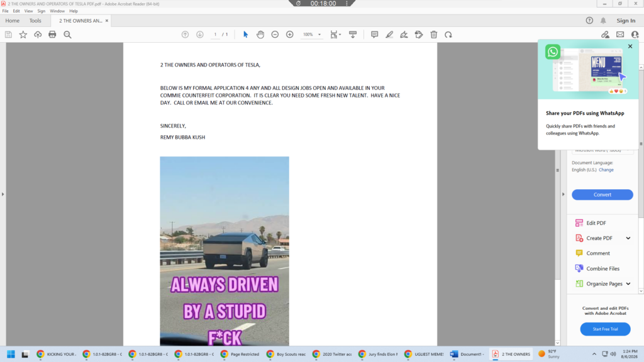The image size is (644, 362).
Task: Zoom in with the plus icon
Action: click(x=290, y=35)
